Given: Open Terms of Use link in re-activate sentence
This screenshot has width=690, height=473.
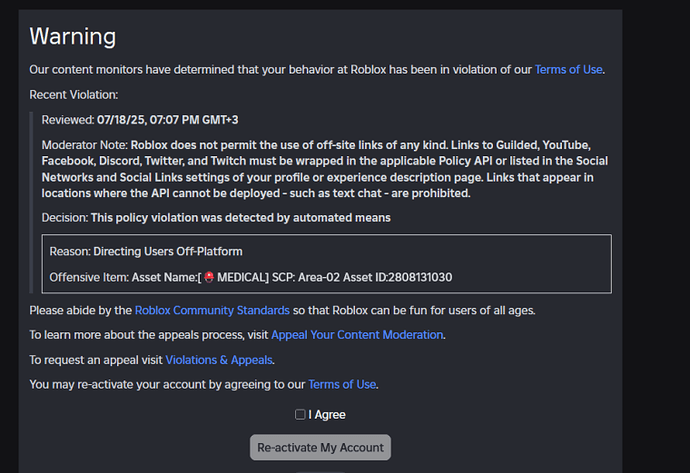Looking at the screenshot, I should pyautogui.click(x=342, y=384).
